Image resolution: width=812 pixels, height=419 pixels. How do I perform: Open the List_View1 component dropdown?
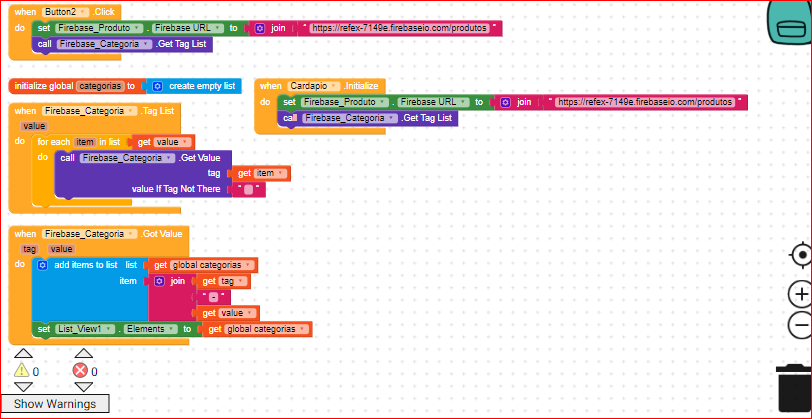click(x=84, y=329)
